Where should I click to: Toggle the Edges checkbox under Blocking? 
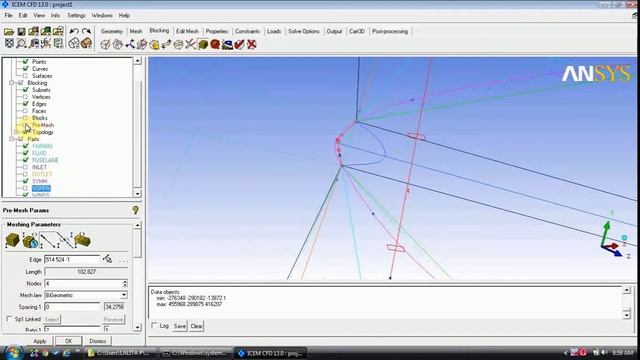[x=26, y=104]
